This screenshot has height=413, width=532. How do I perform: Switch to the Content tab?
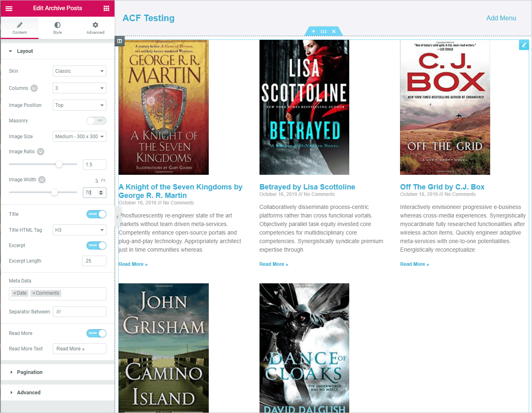[19, 28]
